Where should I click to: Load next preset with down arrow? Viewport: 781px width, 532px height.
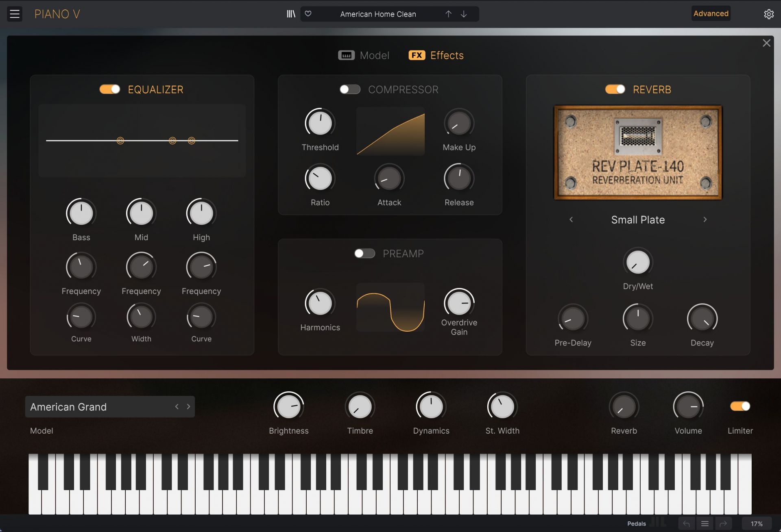pos(464,14)
